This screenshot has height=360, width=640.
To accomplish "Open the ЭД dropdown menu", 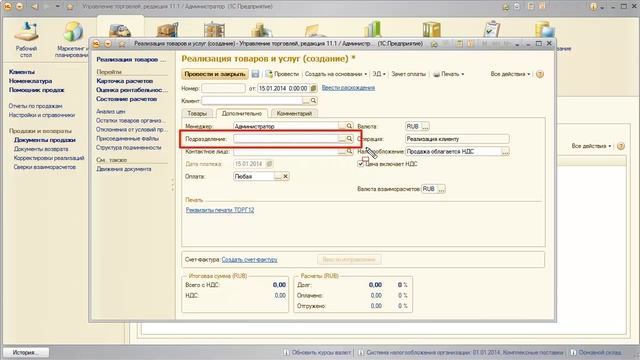I will [x=379, y=74].
